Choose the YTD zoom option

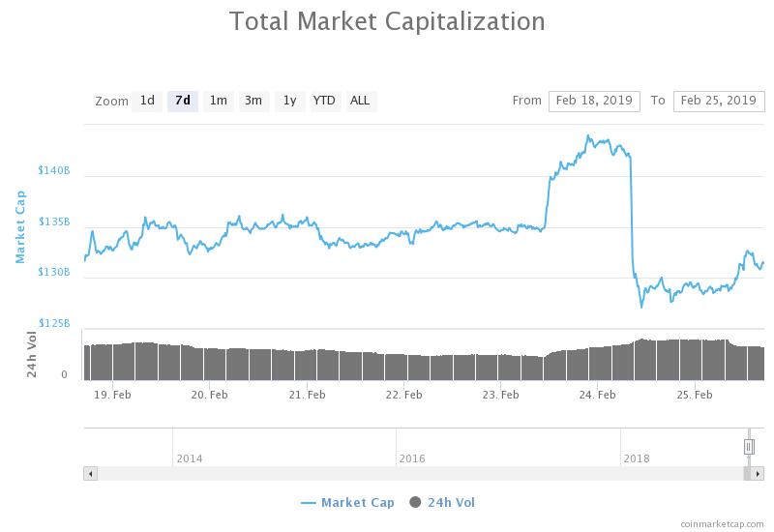point(324,102)
